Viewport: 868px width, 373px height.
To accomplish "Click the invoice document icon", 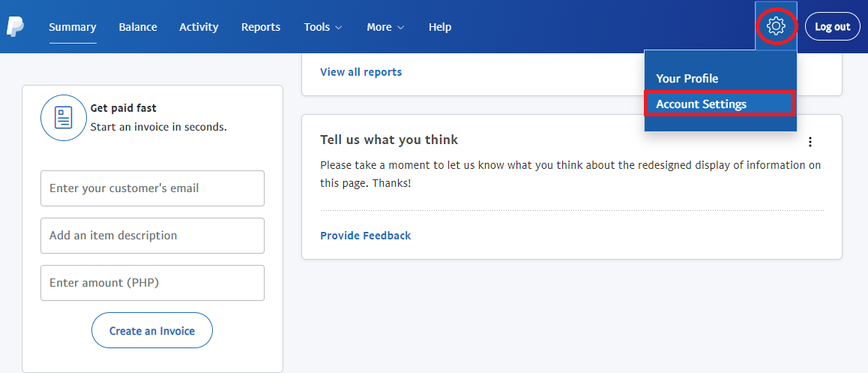I will pyautogui.click(x=64, y=118).
